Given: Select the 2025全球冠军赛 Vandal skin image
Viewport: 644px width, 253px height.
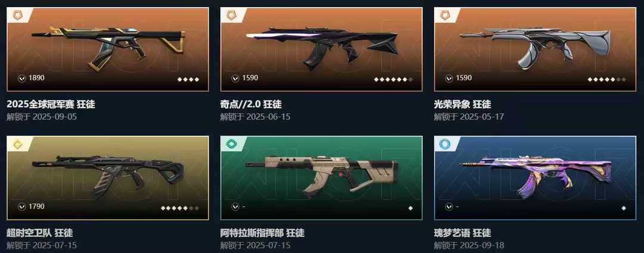Looking at the screenshot, I should 107,49.
